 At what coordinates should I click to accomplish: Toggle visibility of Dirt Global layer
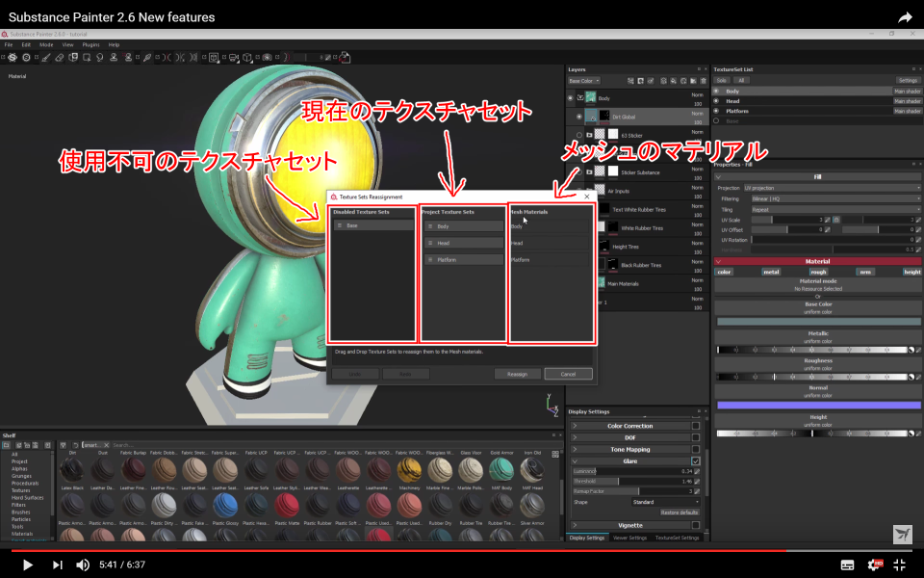(x=579, y=117)
